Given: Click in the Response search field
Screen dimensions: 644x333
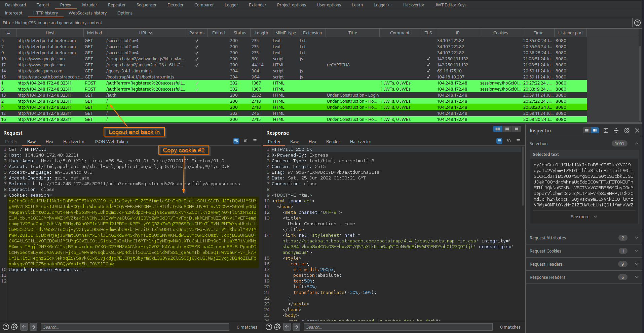Looking at the screenshot, I should 398,327.
